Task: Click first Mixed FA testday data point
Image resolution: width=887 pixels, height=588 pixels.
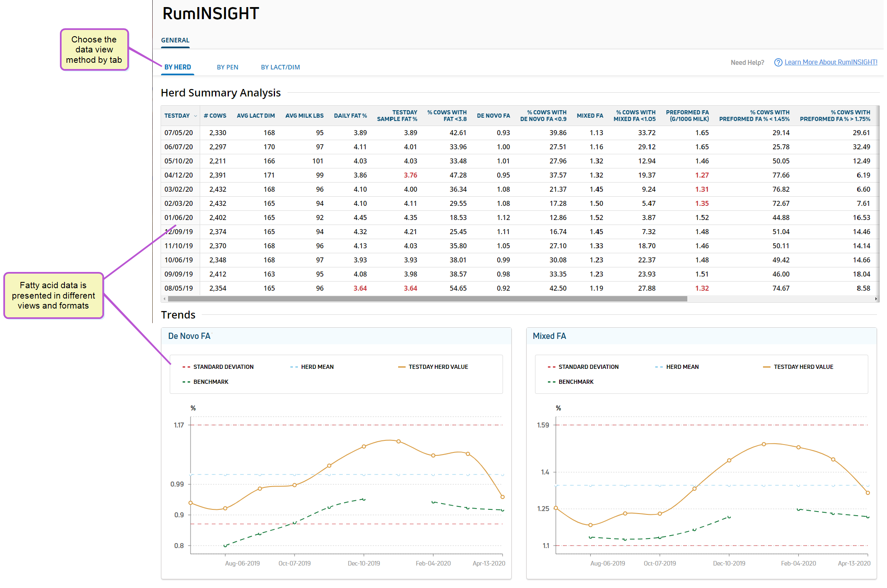Action: tap(556, 508)
